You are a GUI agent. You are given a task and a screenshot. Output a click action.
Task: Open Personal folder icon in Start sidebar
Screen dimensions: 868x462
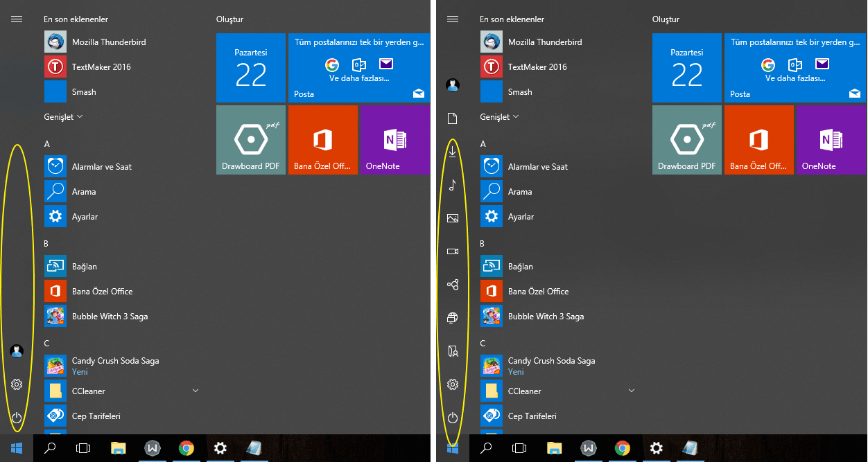tap(453, 350)
